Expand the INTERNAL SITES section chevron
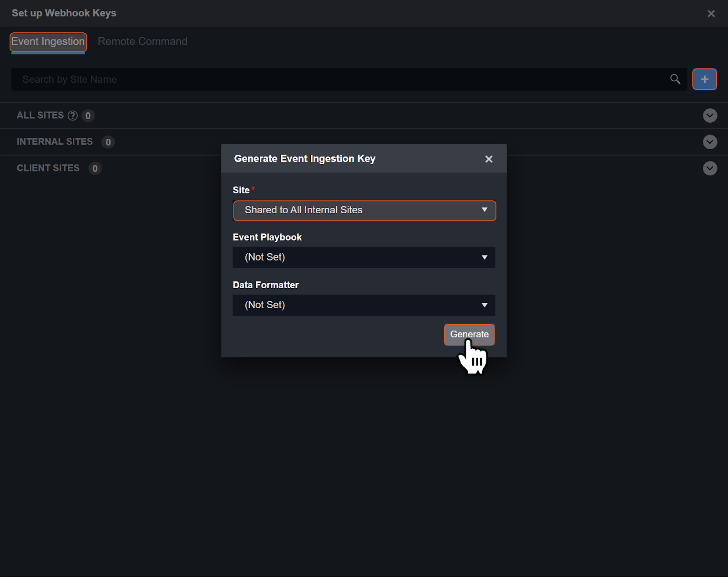 click(710, 142)
